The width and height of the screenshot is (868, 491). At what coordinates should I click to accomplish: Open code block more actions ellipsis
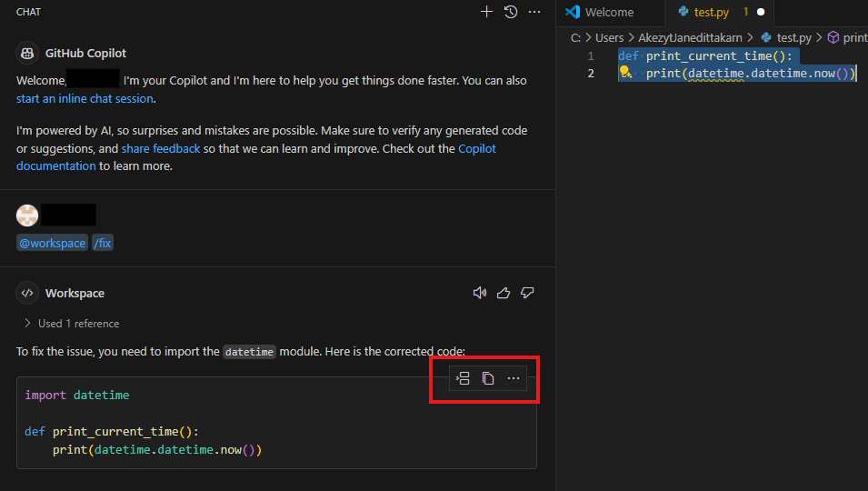pyautogui.click(x=514, y=378)
